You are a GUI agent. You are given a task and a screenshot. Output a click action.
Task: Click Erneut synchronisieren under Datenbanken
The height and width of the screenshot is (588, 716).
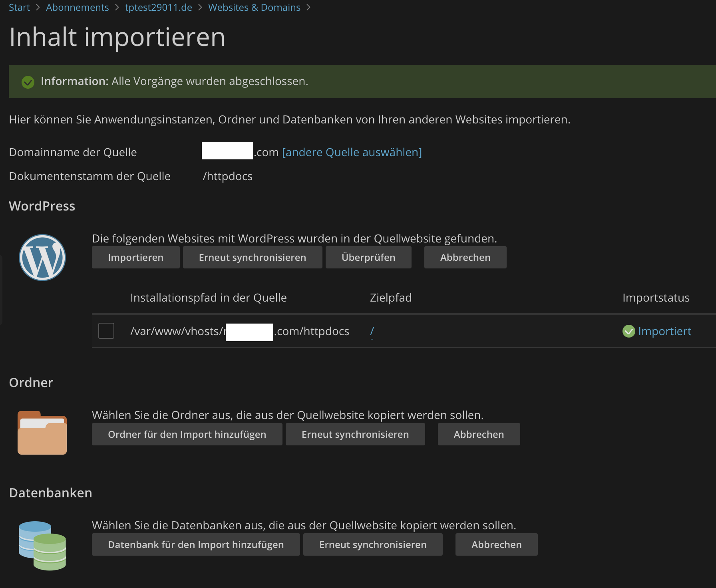click(x=373, y=545)
